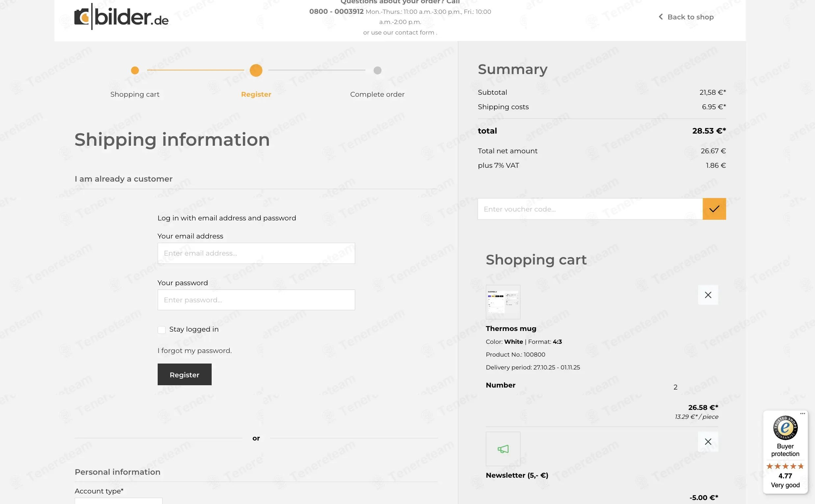The width and height of the screenshot is (815, 504).
Task: Click the -5.00 € newsletter discount amount
Action: [704, 498]
